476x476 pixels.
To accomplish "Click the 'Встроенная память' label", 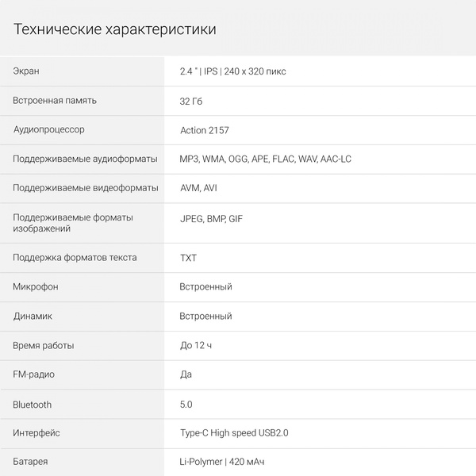I will tap(55, 101).
